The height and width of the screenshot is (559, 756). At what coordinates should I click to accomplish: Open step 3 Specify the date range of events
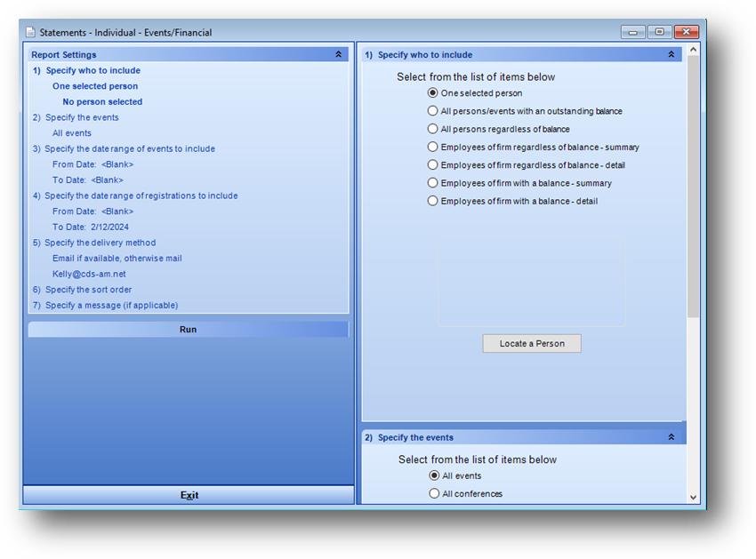pyautogui.click(x=124, y=149)
